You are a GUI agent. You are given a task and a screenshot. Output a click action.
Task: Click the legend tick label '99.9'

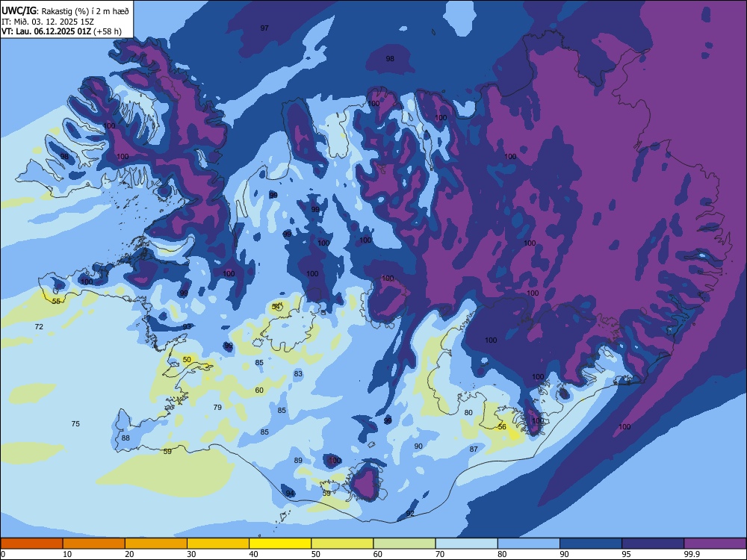coord(691,554)
